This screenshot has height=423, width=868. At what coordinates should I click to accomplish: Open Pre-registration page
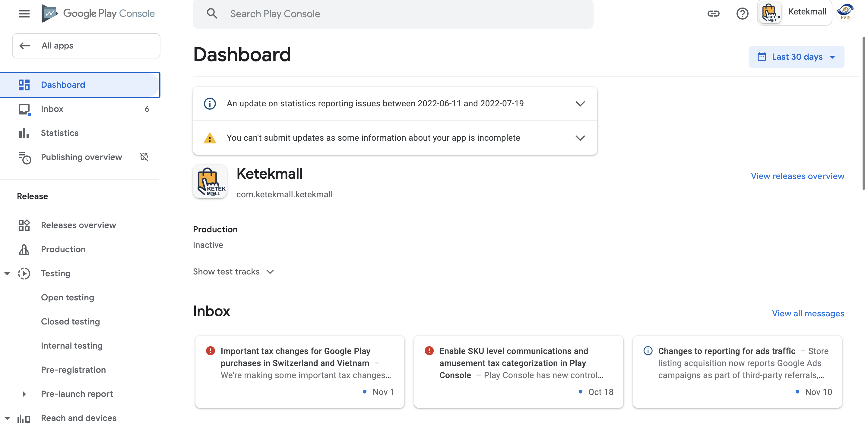click(x=74, y=370)
